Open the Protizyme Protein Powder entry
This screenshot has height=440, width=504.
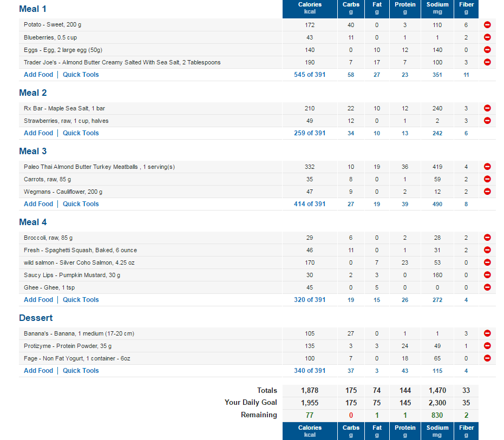pos(68,346)
